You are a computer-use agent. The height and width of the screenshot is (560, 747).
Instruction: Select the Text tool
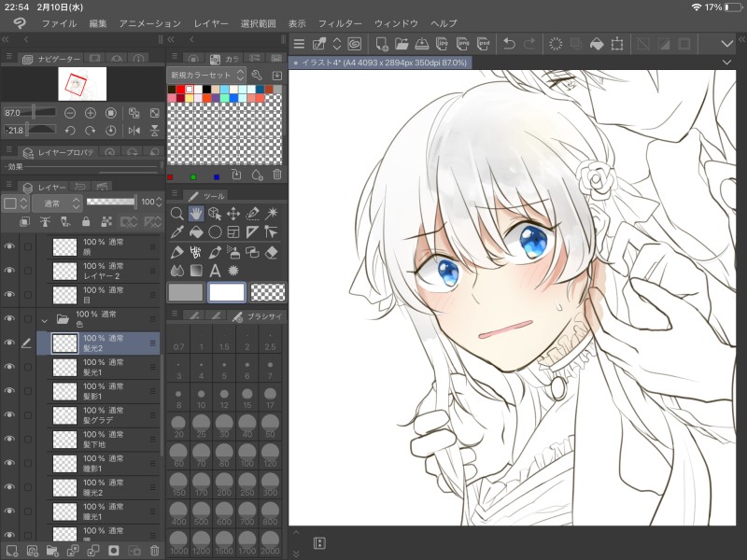tap(215, 271)
